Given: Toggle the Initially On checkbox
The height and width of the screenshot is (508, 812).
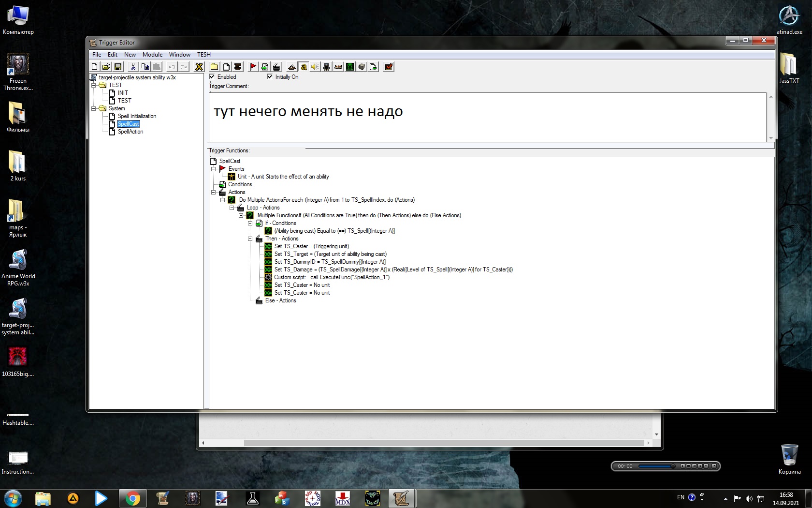Looking at the screenshot, I should (x=270, y=76).
